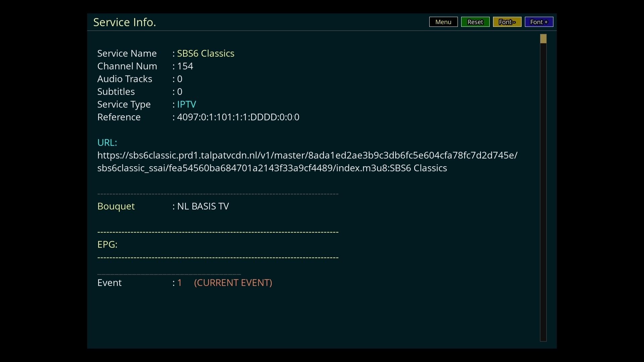Click the channel number 154
Viewport: 644px width, 362px height.
pyautogui.click(x=185, y=66)
